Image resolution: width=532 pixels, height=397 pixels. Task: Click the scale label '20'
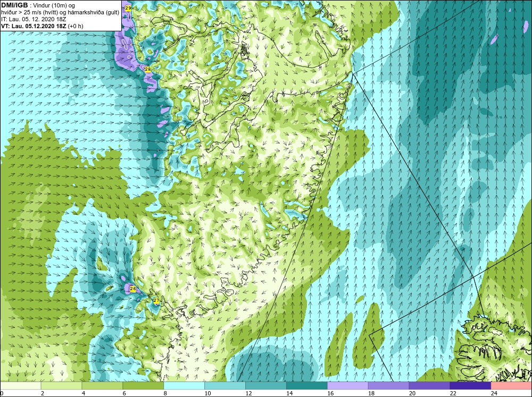tap(412, 393)
